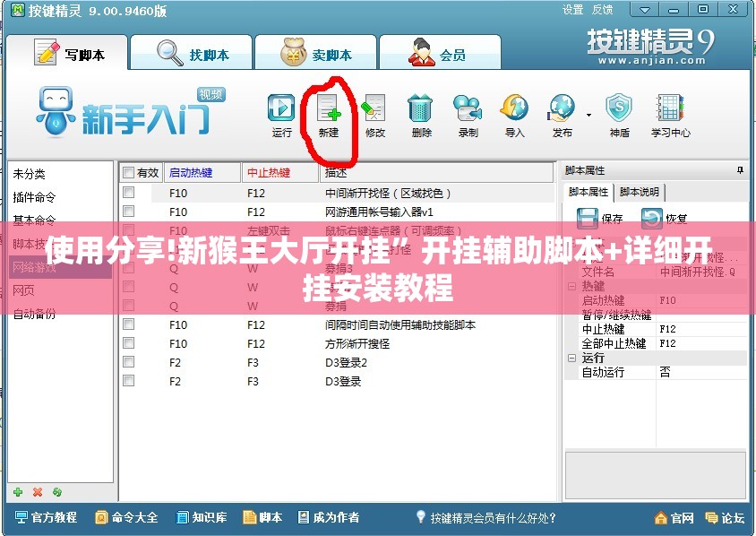This screenshot has width=756, height=536.
Task: Open the 神盾 shield tool
Action: tap(619, 115)
